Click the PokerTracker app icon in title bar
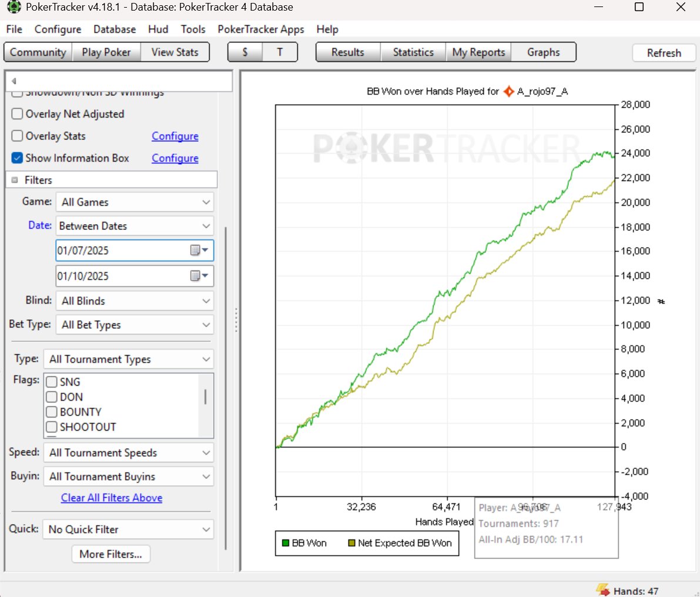The width and height of the screenshot is (700, 597). pyautogui.click(x=14, y=6)
